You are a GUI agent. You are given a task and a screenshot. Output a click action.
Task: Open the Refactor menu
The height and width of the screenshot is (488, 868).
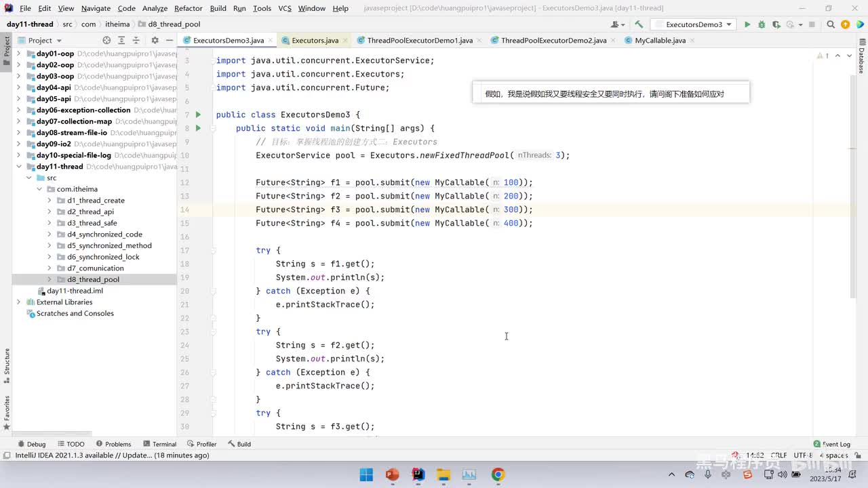tap(189, 8)
